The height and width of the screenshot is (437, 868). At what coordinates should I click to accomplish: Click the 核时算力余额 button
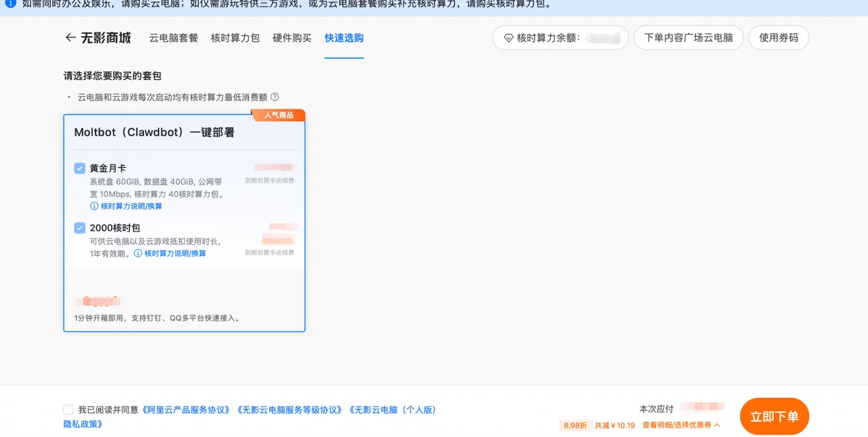click(x=560, y=38)
